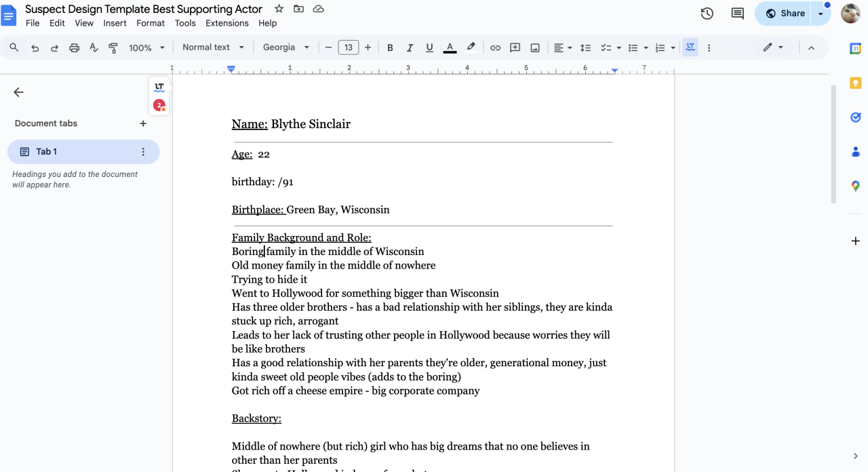Image resolution: width=868 pixels, height=472 pixels.
Task: Star the document
Action: [x=279, y=9]
